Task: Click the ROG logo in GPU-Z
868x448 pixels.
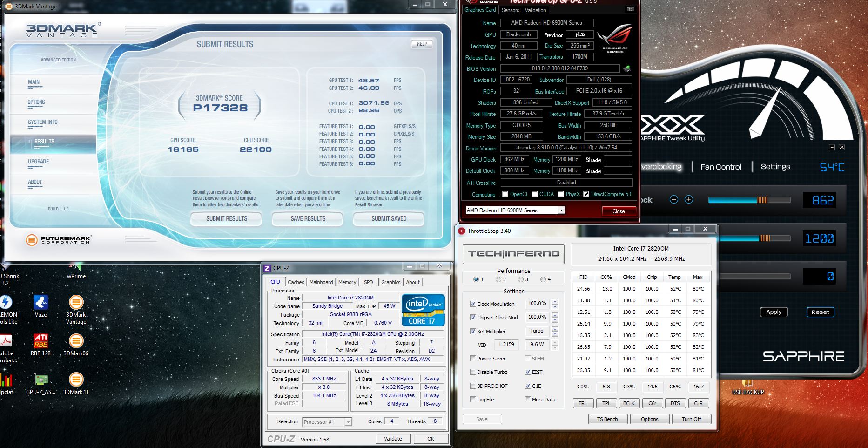Action: [615, 40]
